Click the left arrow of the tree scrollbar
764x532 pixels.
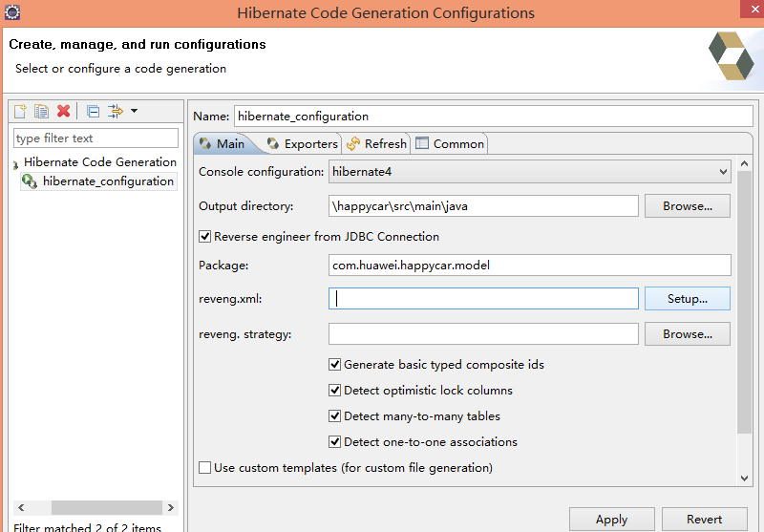pos(21,507)
